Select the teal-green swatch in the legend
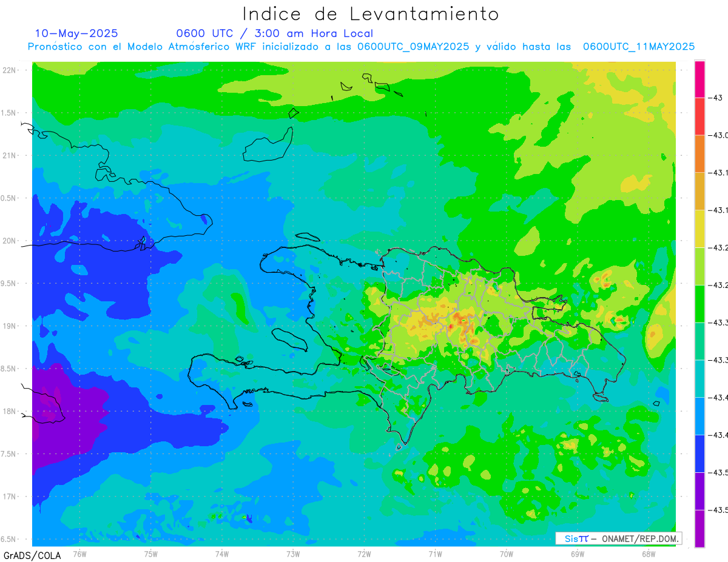Image resolution: width=728 pixels, height=562 pixels. tap(699, 341)
